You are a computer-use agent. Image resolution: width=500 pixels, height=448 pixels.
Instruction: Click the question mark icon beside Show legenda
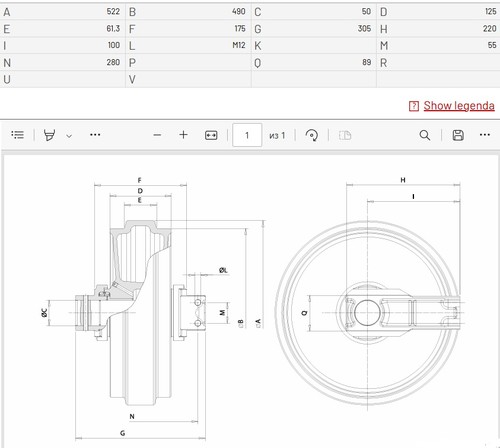point(414,106)
